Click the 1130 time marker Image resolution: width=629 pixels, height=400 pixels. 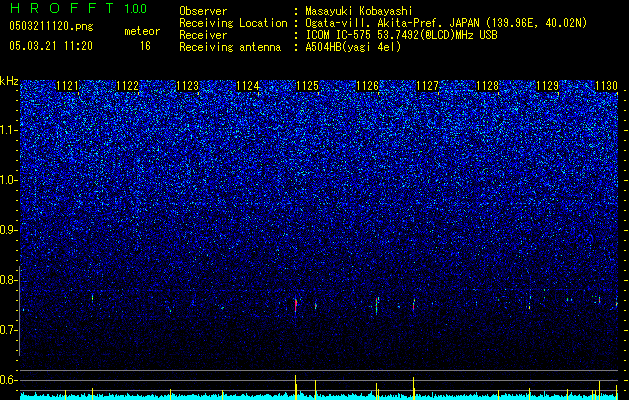click(x=606, y=86)
